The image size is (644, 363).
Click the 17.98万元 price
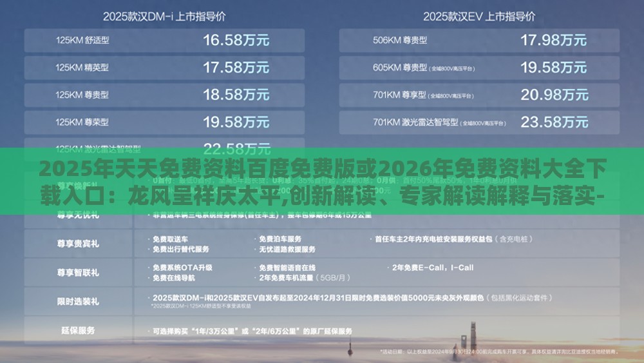(554, 40)
